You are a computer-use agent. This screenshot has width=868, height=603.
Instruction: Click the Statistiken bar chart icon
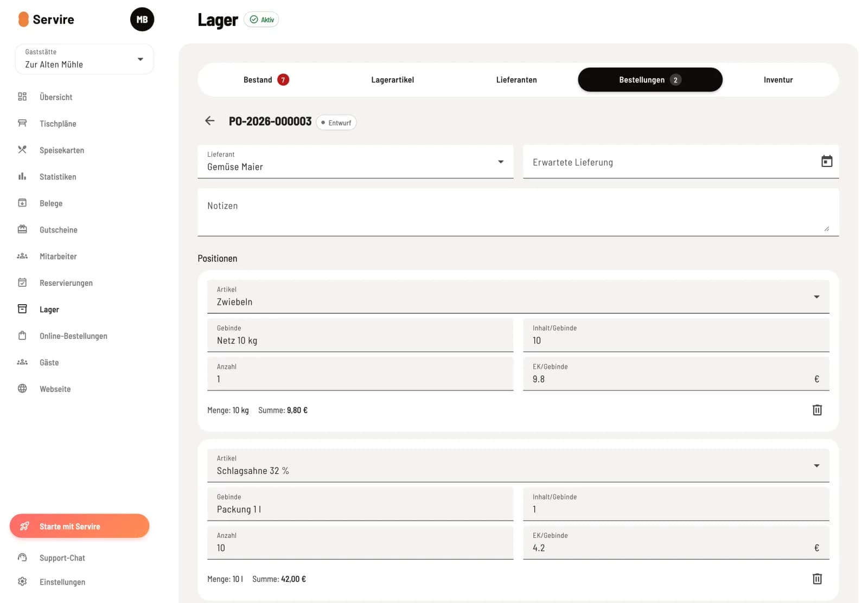[22, 176]
